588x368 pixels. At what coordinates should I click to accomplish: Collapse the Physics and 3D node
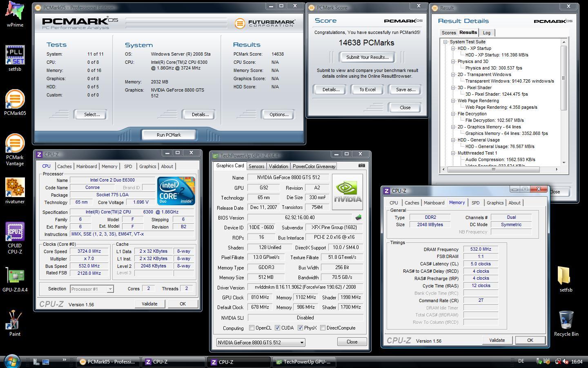[x=453, y=61]
